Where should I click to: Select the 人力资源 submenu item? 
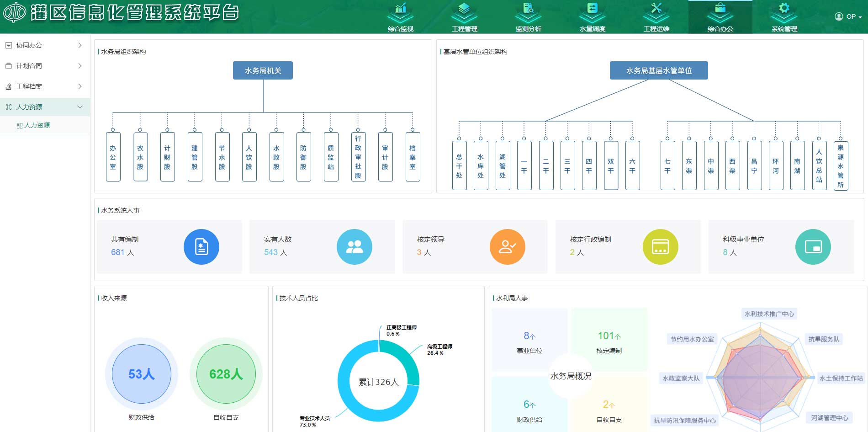tap(37, 125)
